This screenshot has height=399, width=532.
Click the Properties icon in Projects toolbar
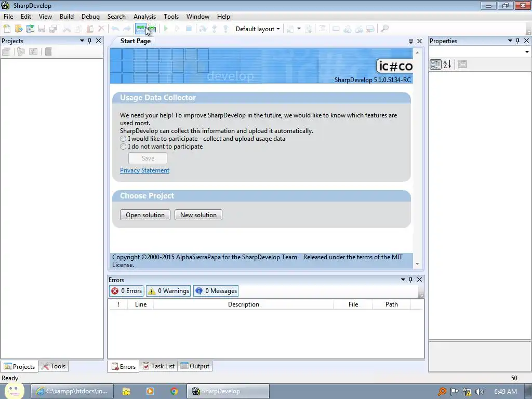[x=6, y=51]
